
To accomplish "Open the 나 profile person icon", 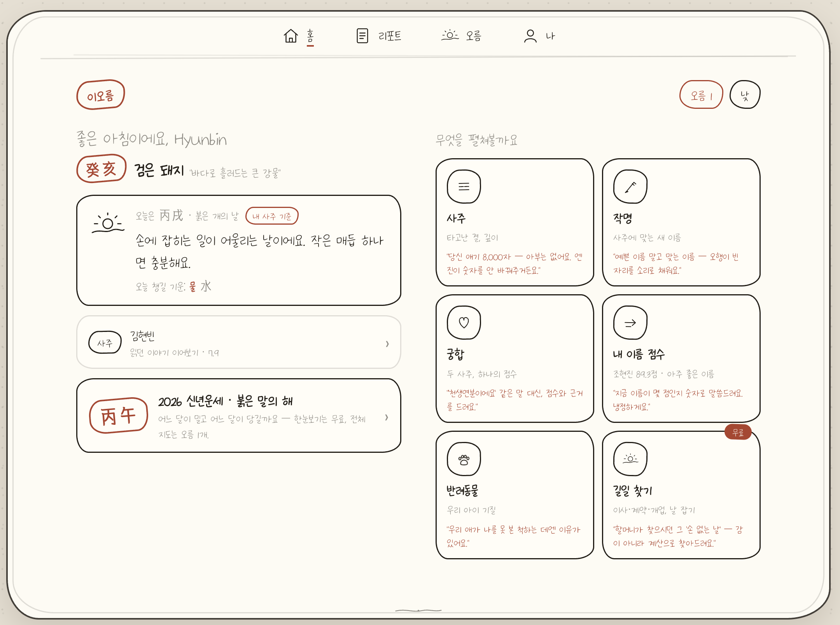I will click(530, 36).
